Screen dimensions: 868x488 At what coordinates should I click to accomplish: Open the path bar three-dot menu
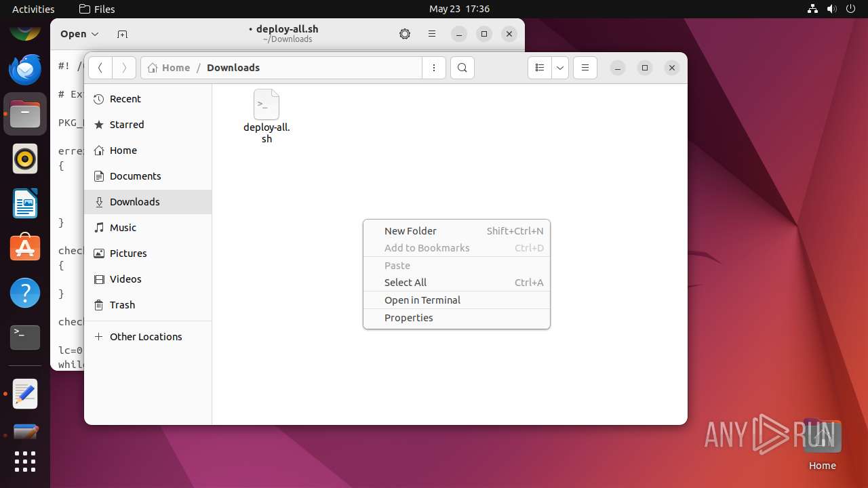pyautogui.click(x=434, y=68)
